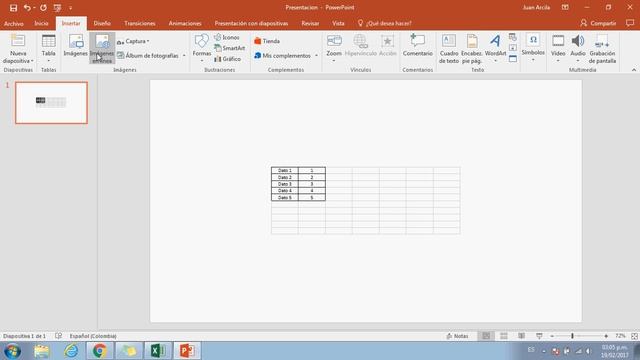Insert object icon in Texto group

pyautogui.click(x=513, y=59)
